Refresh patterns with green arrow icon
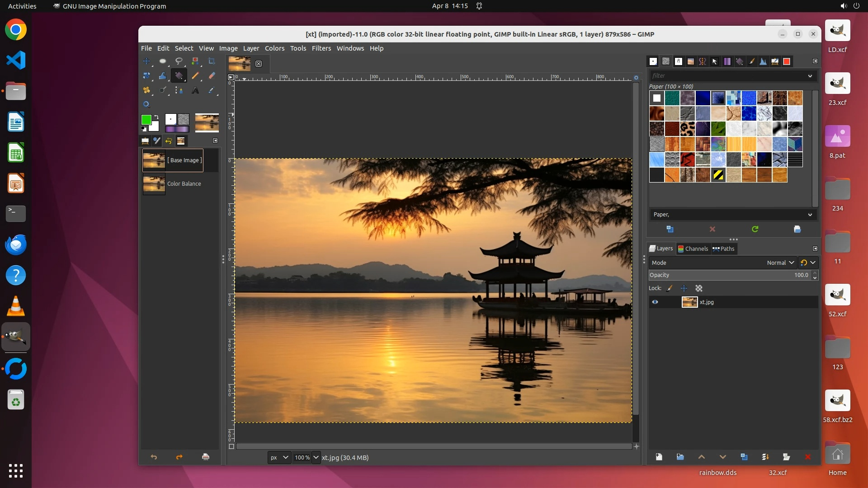 coord(755,229)
